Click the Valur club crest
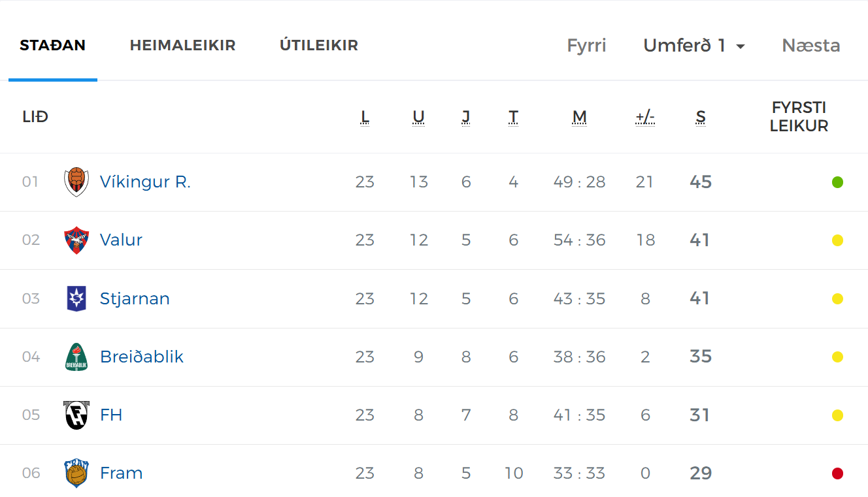The width and height of the screenshot is (868, 497). [x=76, y=240]
